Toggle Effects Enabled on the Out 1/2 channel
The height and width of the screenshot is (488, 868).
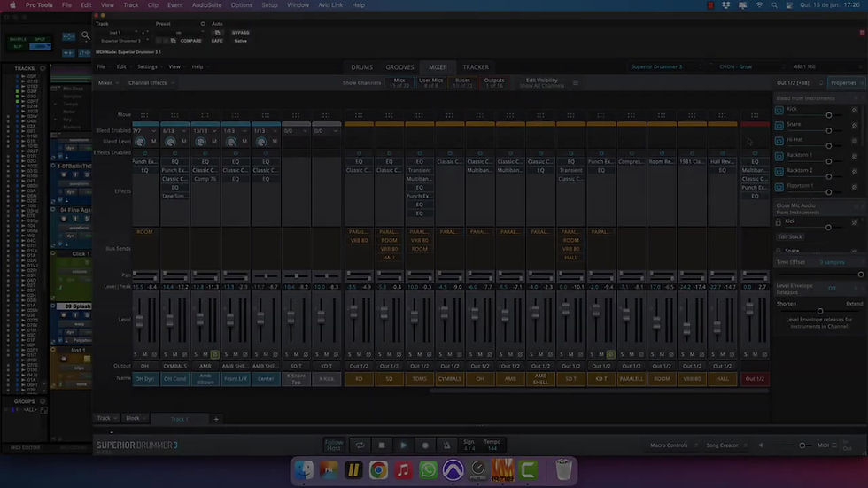[755, 153]
